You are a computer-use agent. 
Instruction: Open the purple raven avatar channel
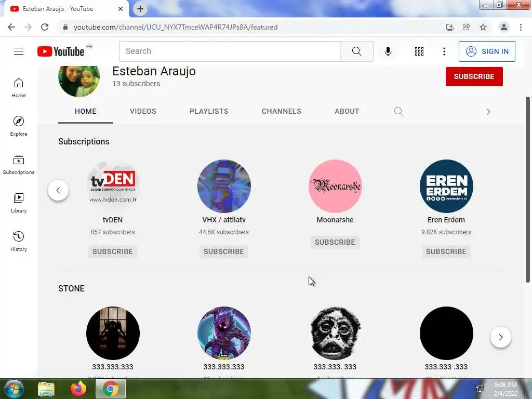(224, 333)
